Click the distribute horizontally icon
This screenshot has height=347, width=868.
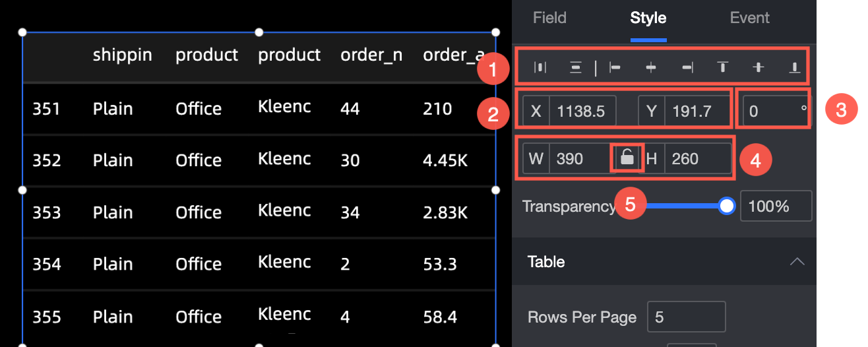[x=540, y=67]
